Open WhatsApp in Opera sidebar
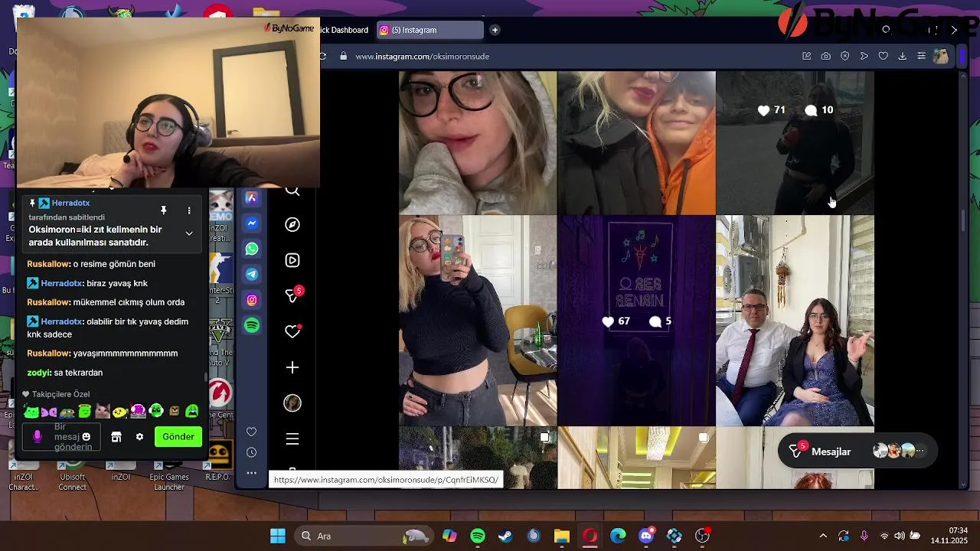The height and width of the screenshot is (551, 980). (x=251, y=249)
